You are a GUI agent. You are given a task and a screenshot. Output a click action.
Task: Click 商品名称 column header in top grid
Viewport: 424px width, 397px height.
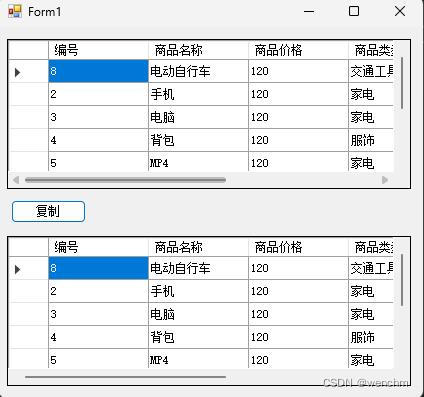(x=198, y=51)
